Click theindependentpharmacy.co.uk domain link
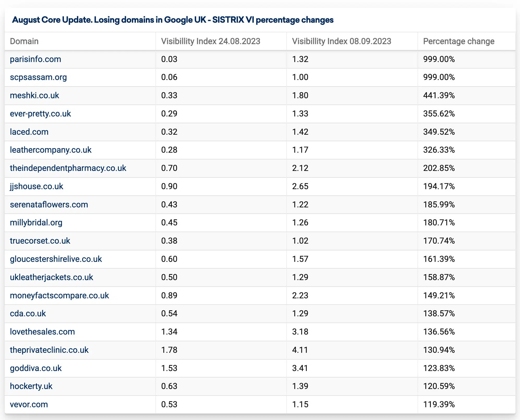 [x=68, y=168]
